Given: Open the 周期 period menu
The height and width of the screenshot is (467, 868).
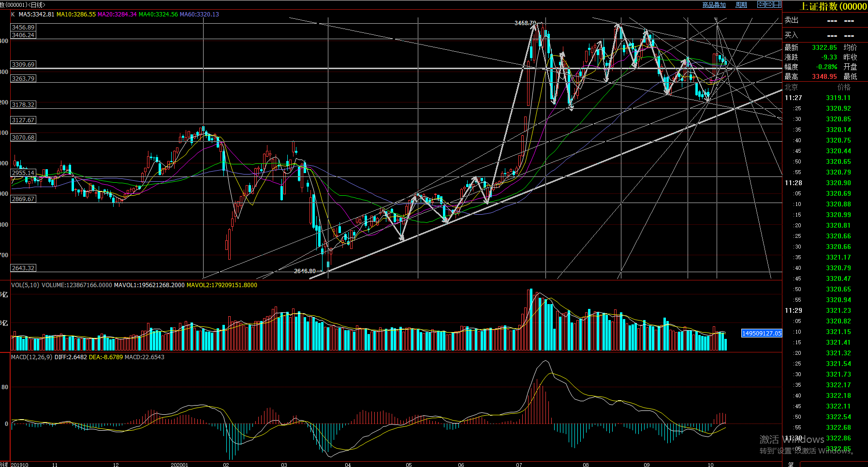Looking at the screenshot, I should [x=741, y=5].
